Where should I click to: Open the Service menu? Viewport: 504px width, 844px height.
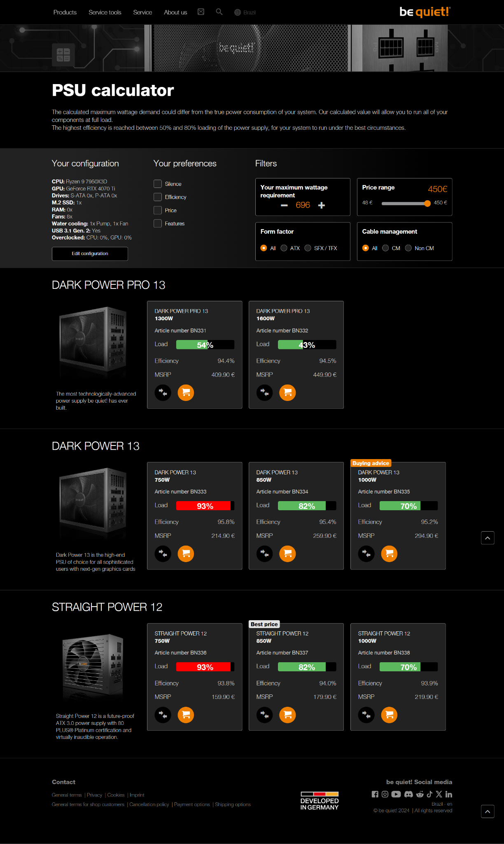[142, 12]
